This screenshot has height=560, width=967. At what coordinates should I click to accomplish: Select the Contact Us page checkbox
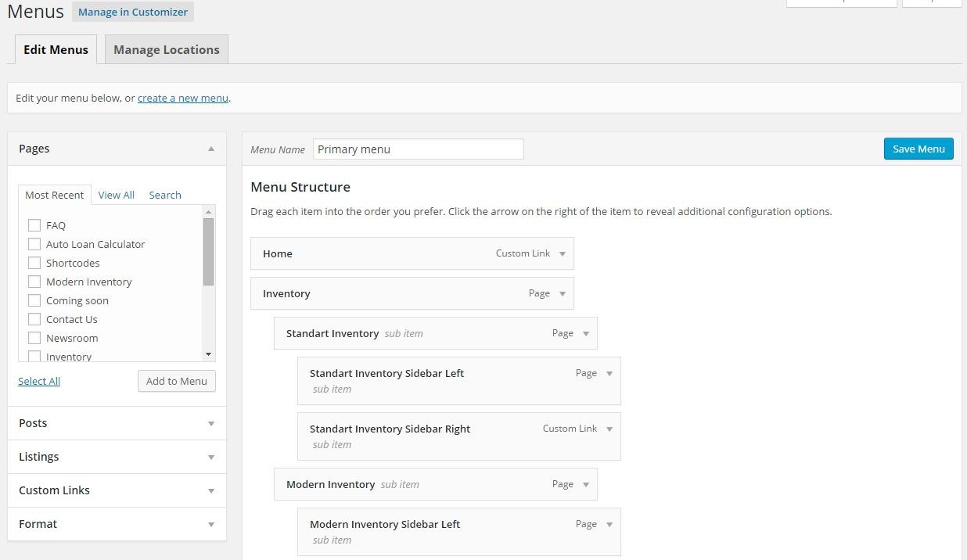[x=34, y=319]
